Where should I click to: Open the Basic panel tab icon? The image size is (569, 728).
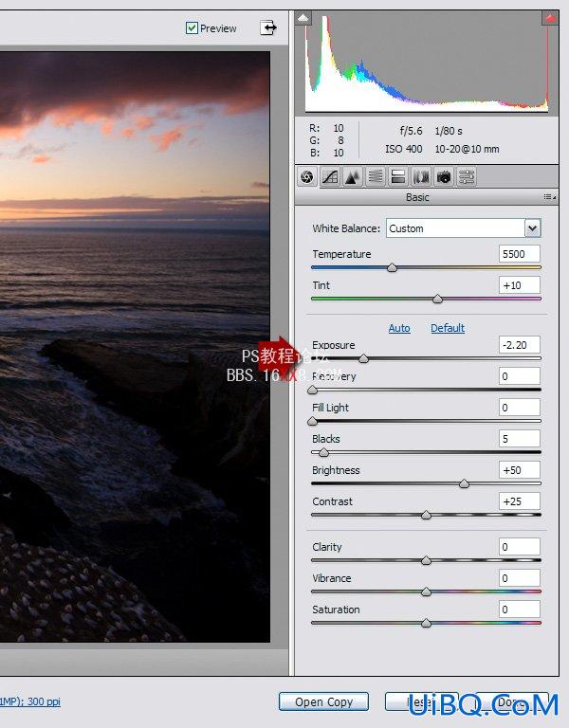click(x=307, y=177)
